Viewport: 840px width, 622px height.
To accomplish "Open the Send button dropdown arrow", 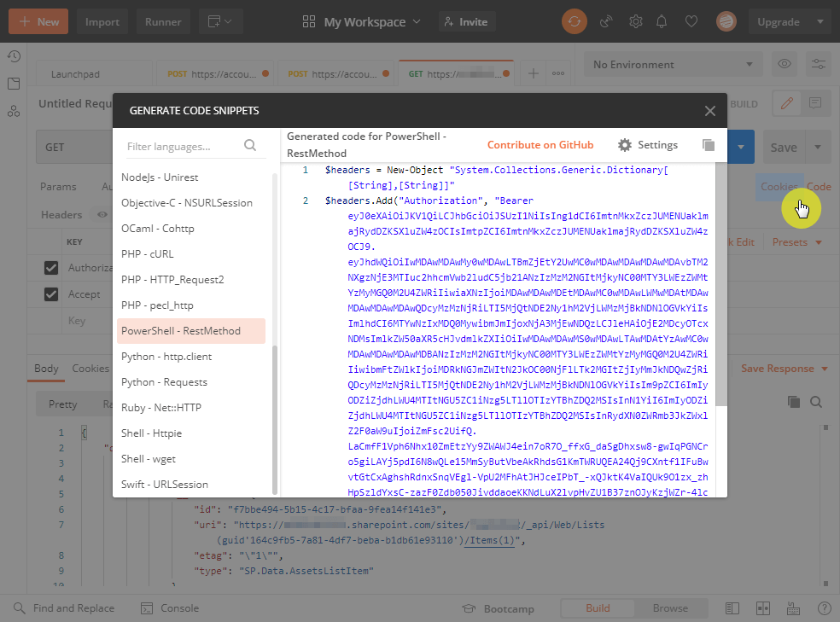I will 741,147.
